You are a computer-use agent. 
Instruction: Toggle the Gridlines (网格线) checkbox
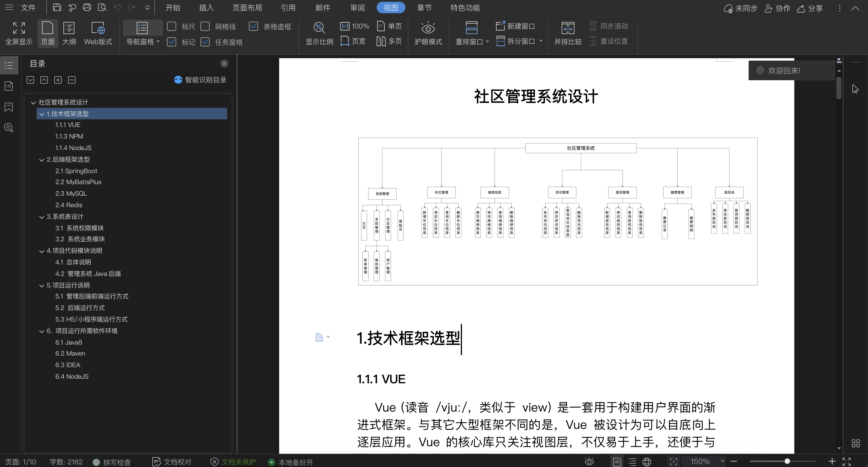205,26
